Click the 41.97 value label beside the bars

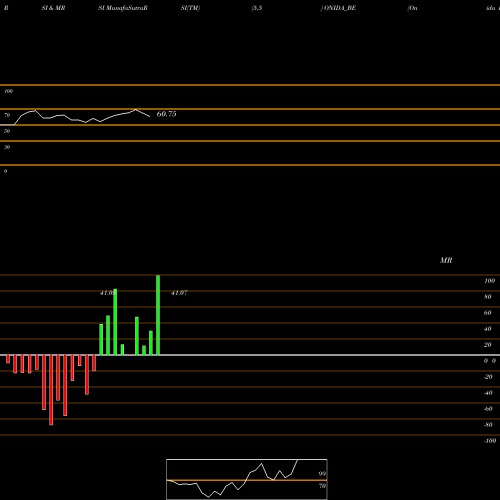[x=179, y=293]
